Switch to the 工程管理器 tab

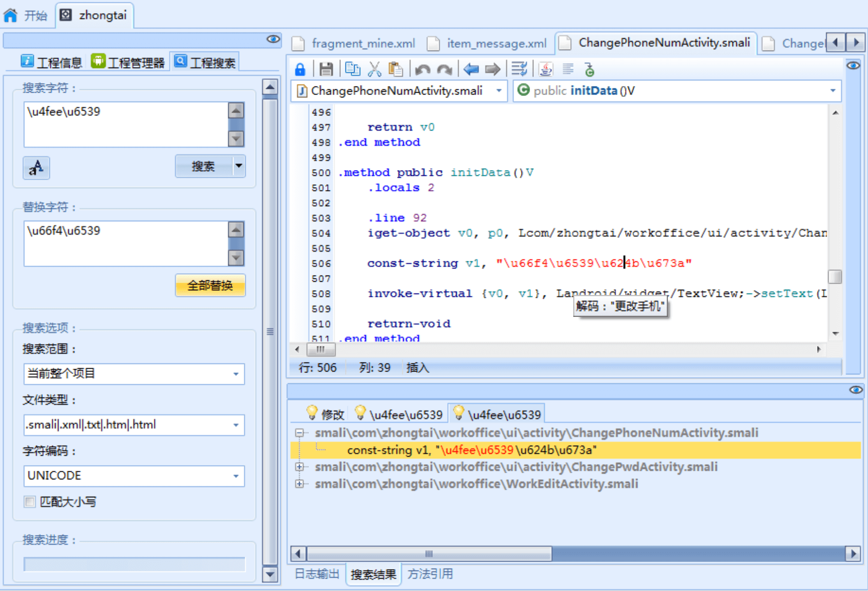[x=128, y=62]
